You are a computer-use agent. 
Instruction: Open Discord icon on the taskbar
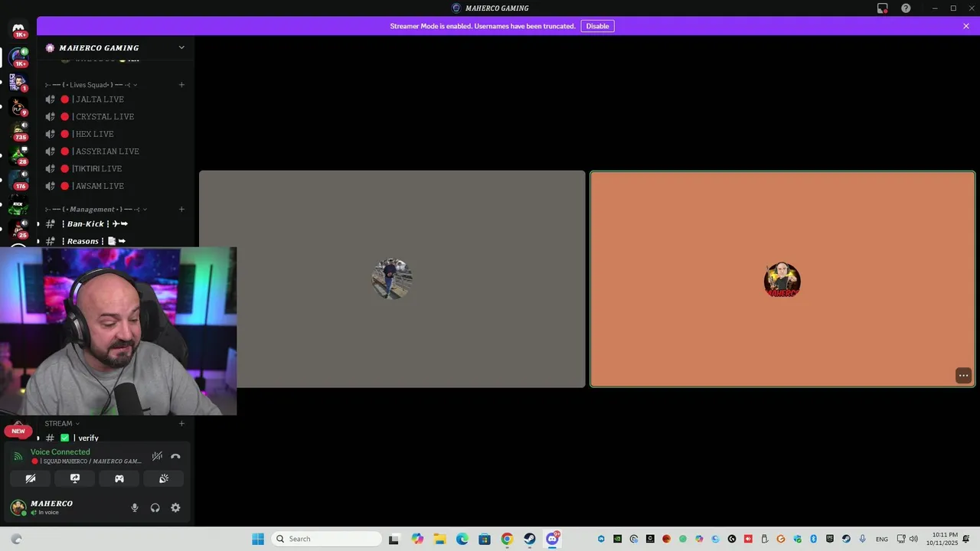[x=552, y=539]
